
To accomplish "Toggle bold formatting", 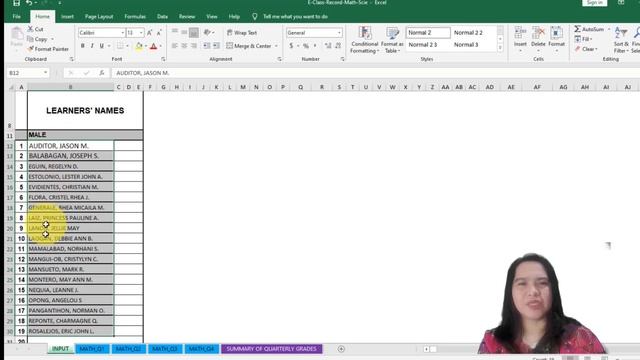I will coord(82,46).
